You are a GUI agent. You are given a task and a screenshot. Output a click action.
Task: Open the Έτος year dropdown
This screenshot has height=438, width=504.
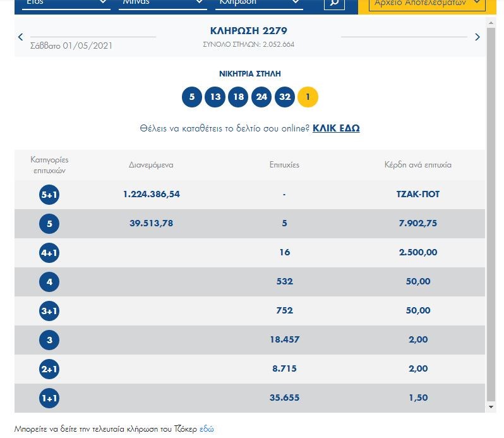(66, 3)
